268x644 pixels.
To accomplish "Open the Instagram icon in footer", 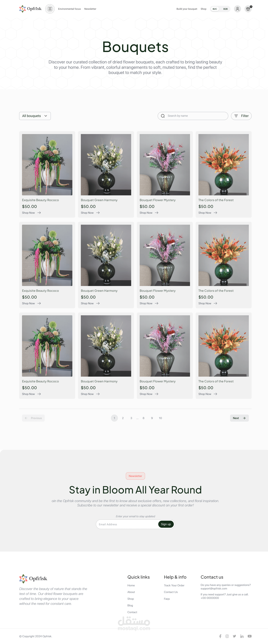I will tap(227, 636).
